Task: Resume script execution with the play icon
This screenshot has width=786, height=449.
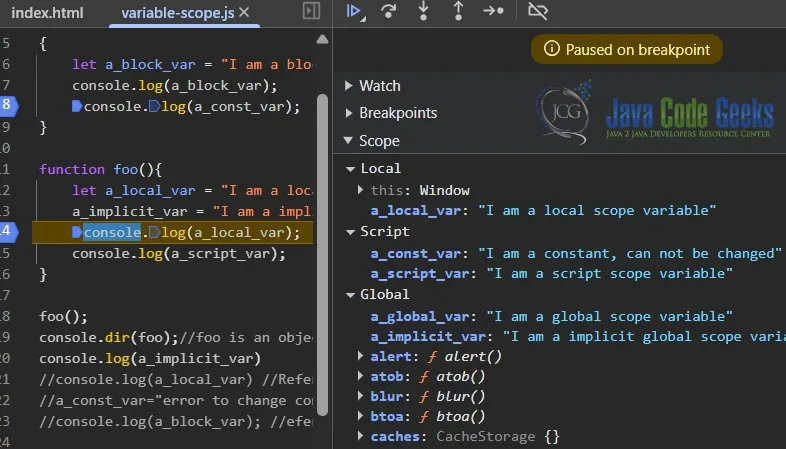Action: tap(355, 11)
